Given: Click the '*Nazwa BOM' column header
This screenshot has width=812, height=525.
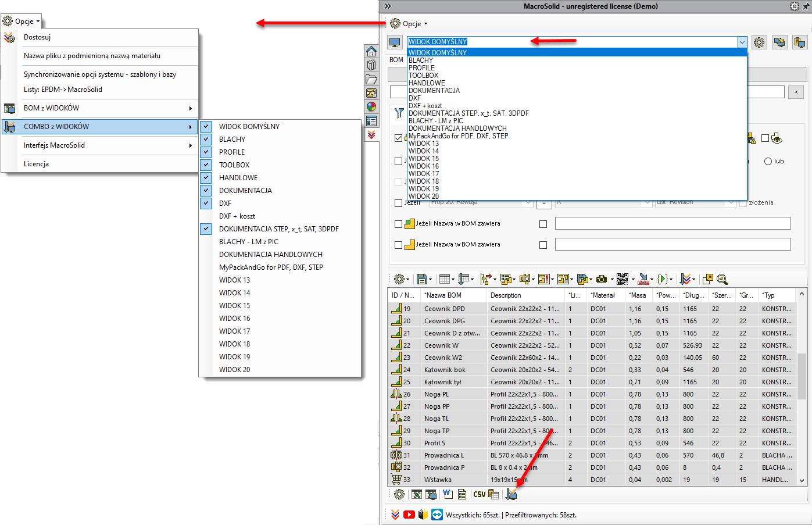Looking at the screenshot, I should click(x=454, y=295).
